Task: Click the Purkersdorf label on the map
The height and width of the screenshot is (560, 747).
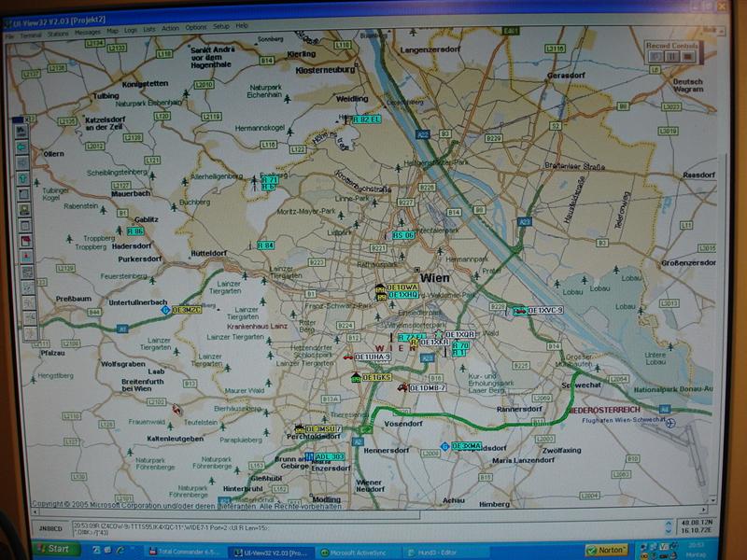Action: pyautogui.click(x=139, y=259)
